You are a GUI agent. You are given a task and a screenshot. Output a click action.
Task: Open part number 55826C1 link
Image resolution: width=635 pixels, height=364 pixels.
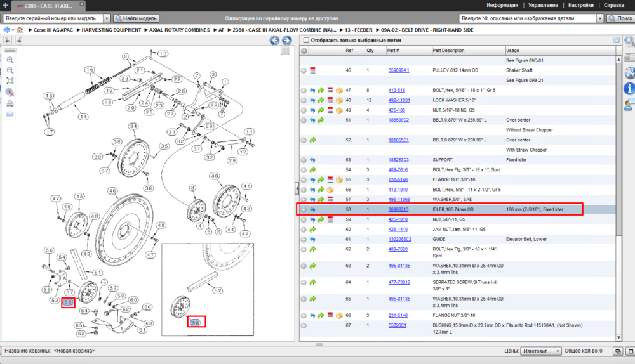398,325
